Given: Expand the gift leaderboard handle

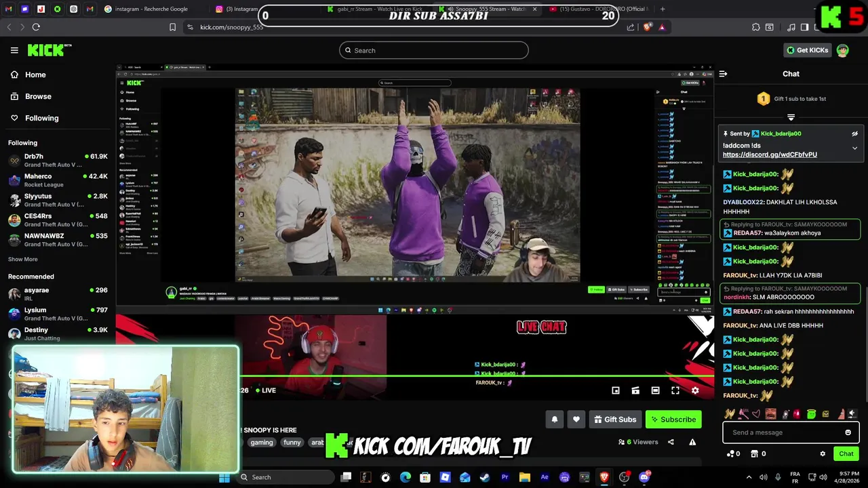Looking at the screenshot, I should click(791, 117).
